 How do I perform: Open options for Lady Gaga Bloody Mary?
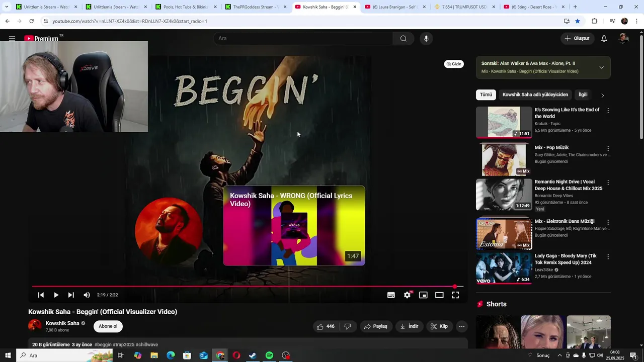tap(608, 256)
